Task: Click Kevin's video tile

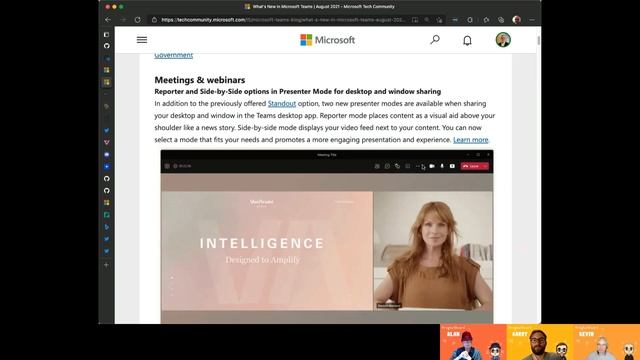Action: point(607,342)
